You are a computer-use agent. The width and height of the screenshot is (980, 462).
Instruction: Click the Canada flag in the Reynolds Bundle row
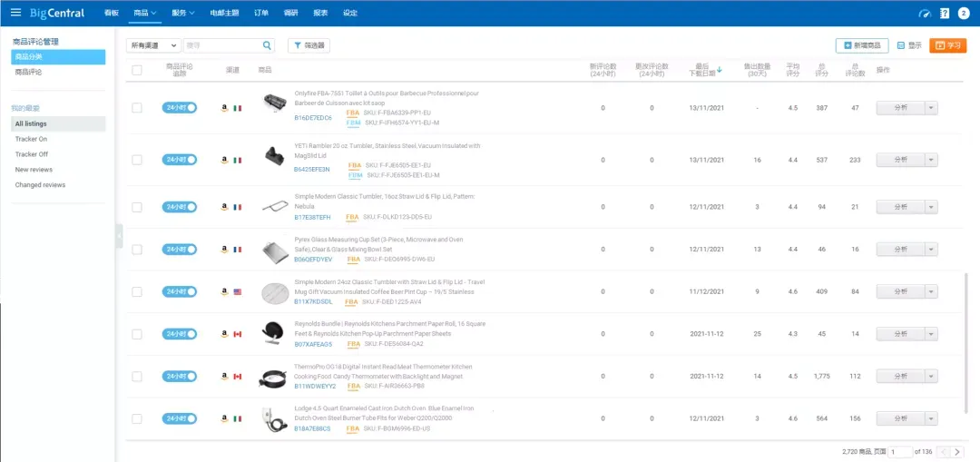pos(238,334)
